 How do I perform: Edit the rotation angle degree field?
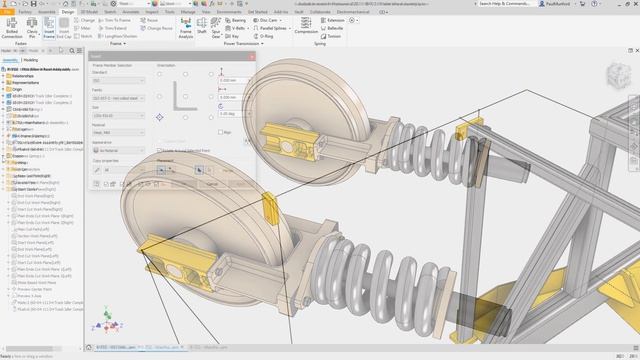click(233, 114)
